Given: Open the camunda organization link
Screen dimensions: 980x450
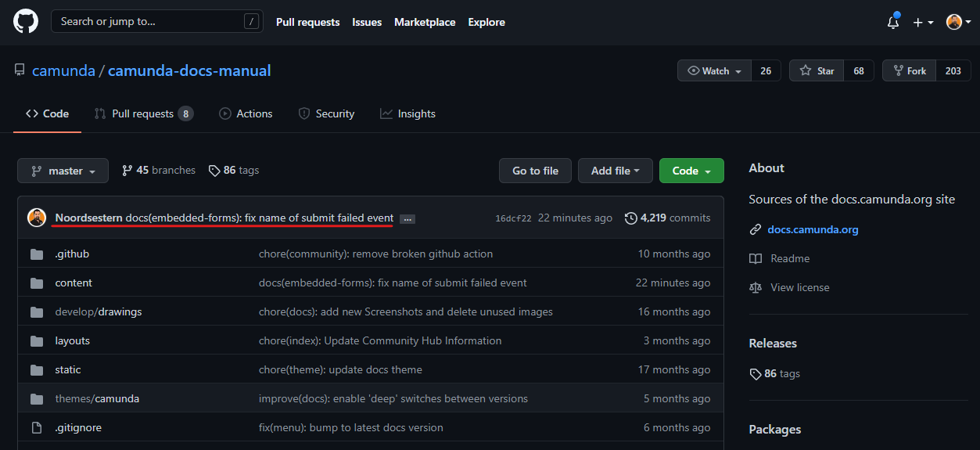Looking at the screenshot, I should [63, 70].
